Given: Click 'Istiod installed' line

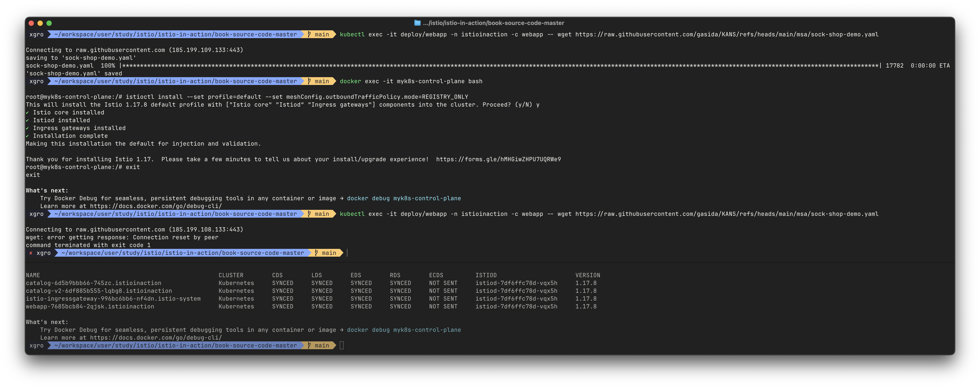Looking at the screenshot, I should coord(58,120).
